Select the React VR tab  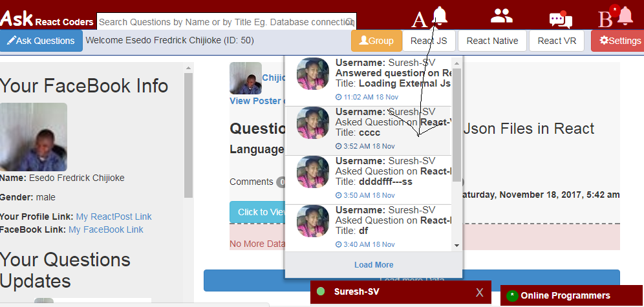pyautogui.click(x=557, y=41)
